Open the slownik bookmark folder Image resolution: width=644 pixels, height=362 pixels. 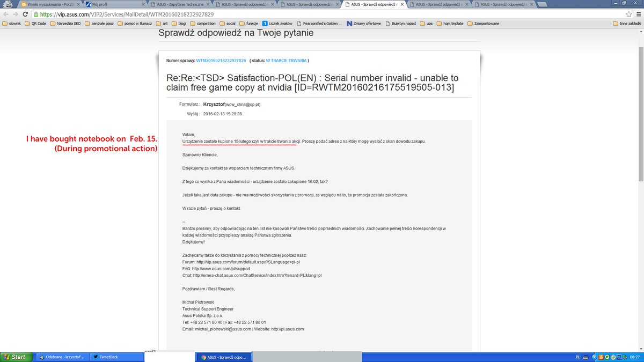(x=11, y=24)
